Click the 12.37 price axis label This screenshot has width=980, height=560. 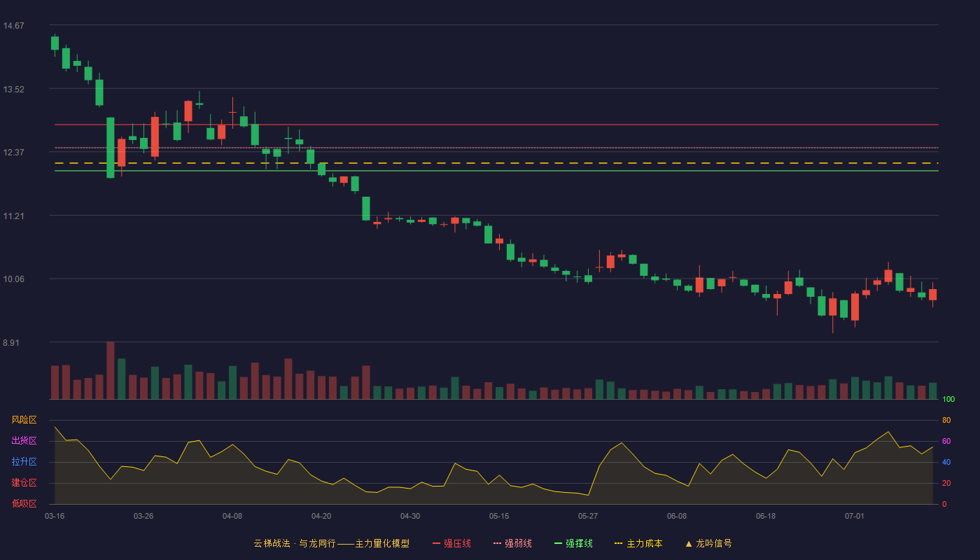(x=13, y=153)
